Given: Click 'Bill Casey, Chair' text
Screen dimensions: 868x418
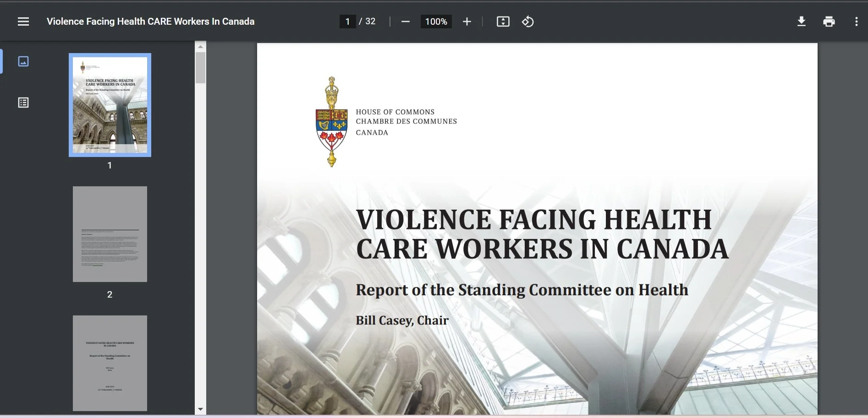Looking at the screenshot, I should 402,320.
